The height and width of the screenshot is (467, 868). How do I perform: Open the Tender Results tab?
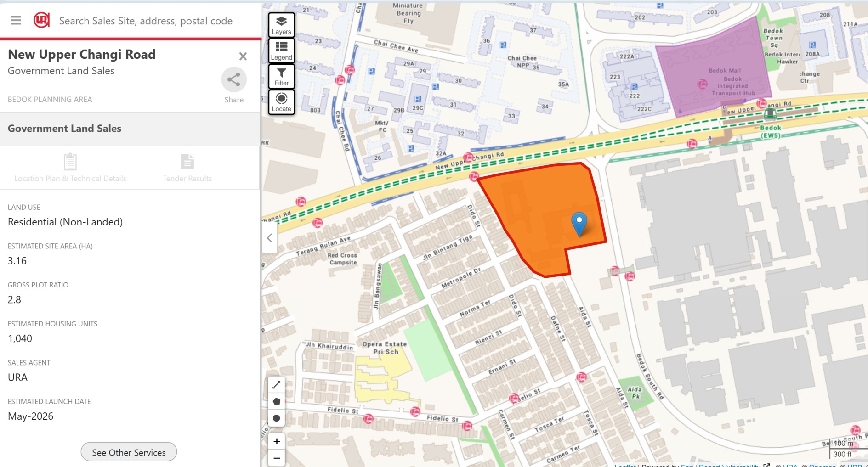(x=187, y=168)
